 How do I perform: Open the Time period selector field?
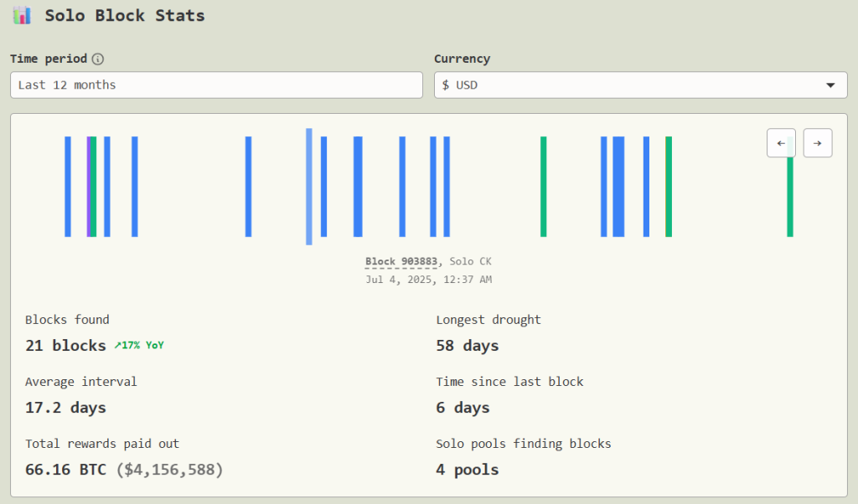tap(216, 85)
